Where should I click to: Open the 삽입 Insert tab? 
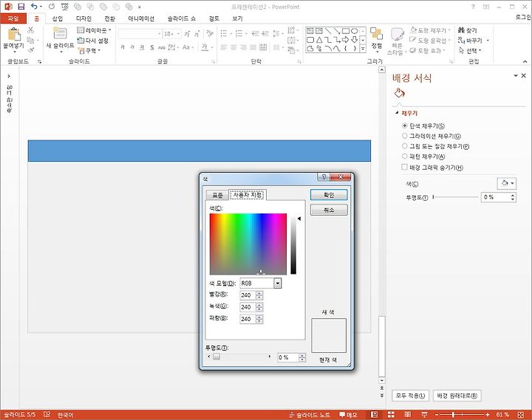point(58,18)
